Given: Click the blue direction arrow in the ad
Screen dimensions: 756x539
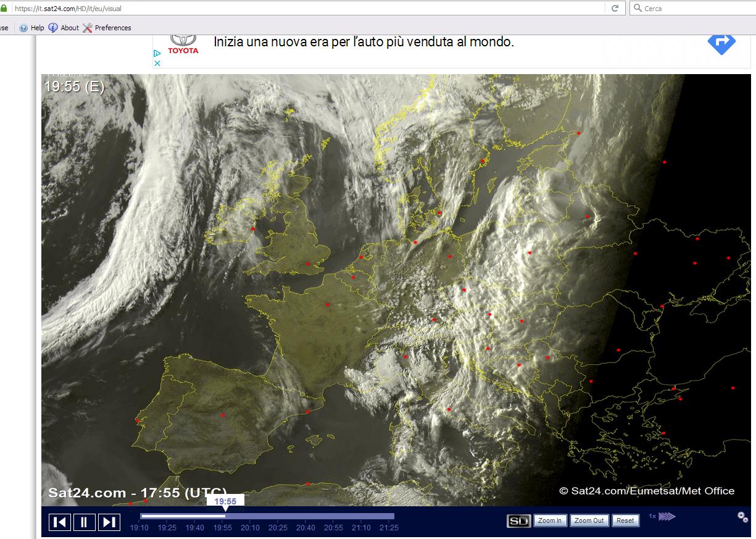Looking at the screenshot, I should click(x=721, y=43).
